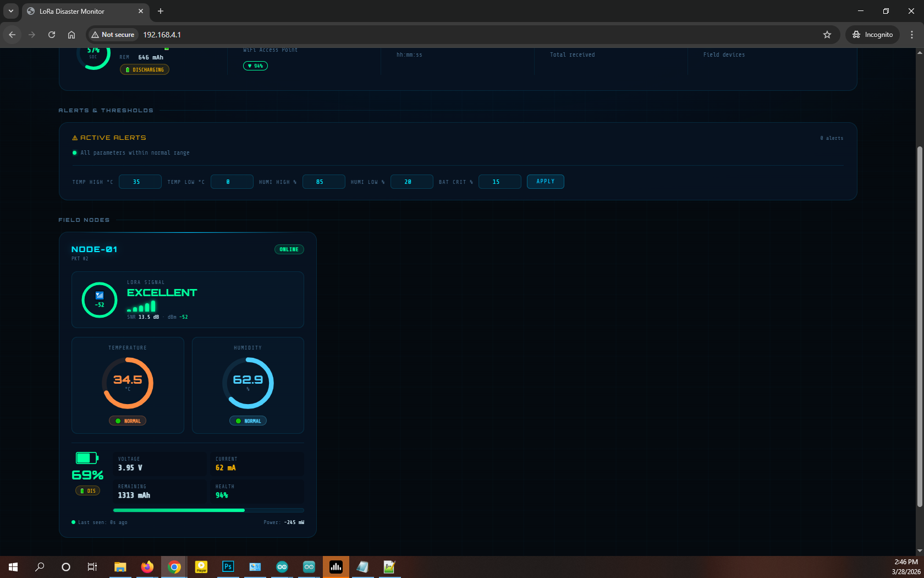Click the temperature gauge showing 34.5
The height and width of the screenshot is (578, 924).
pyautogui.click(x=128, y=383)
